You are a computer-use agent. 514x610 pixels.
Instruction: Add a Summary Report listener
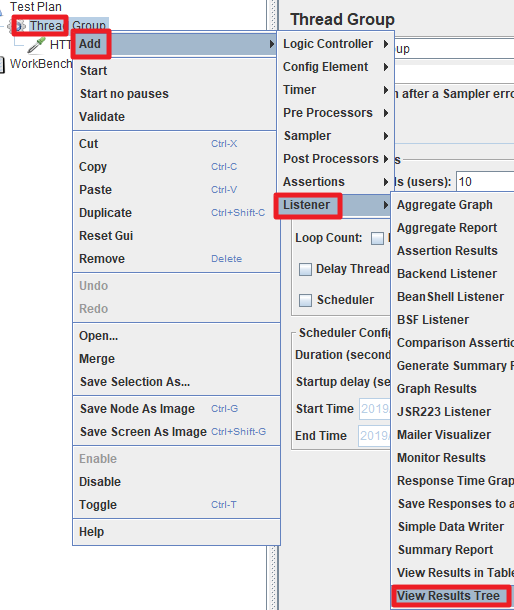pos(453,549)
